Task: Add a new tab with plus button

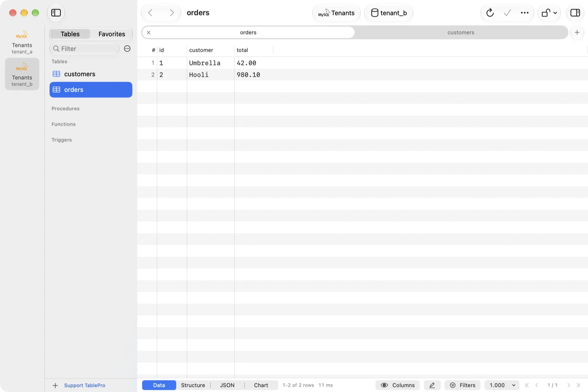Action: pyautogui.click(x=577, y=32)
